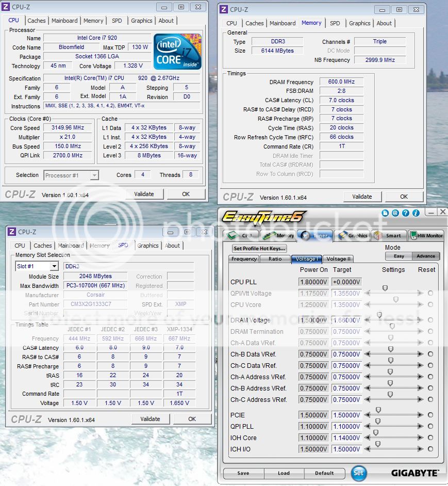Decrease Ch-B Data VRef with left arrow
448x486 pixels.
(x=368, y=354)
